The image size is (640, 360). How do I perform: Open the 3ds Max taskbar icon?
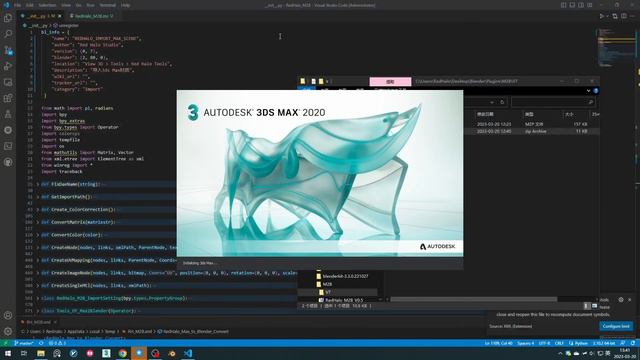106,353
